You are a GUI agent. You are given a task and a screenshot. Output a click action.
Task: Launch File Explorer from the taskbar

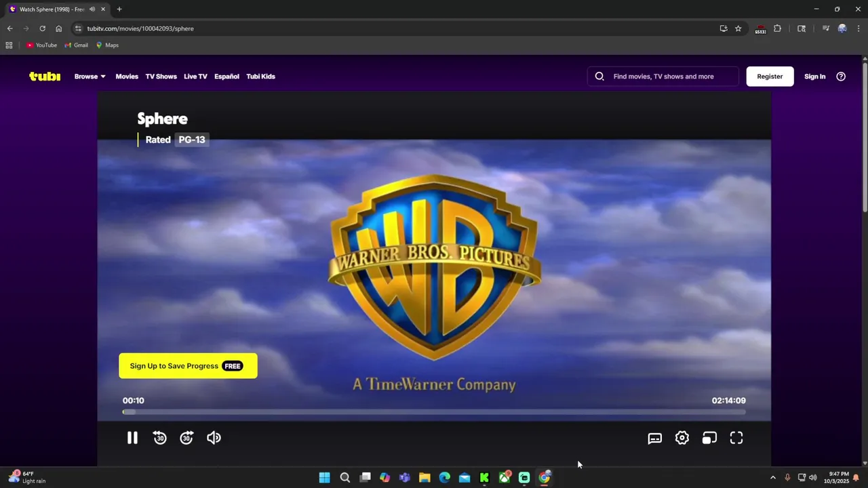click(x=425, y=478)
